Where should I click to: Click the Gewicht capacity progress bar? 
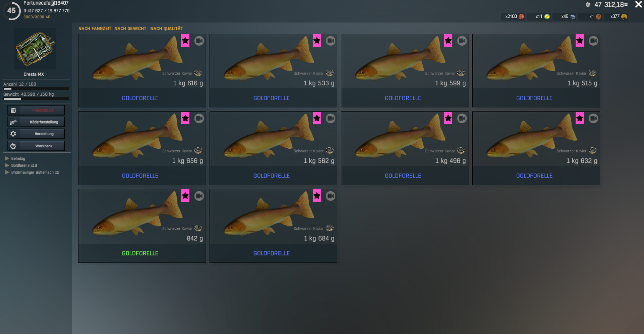coord(36,99)
